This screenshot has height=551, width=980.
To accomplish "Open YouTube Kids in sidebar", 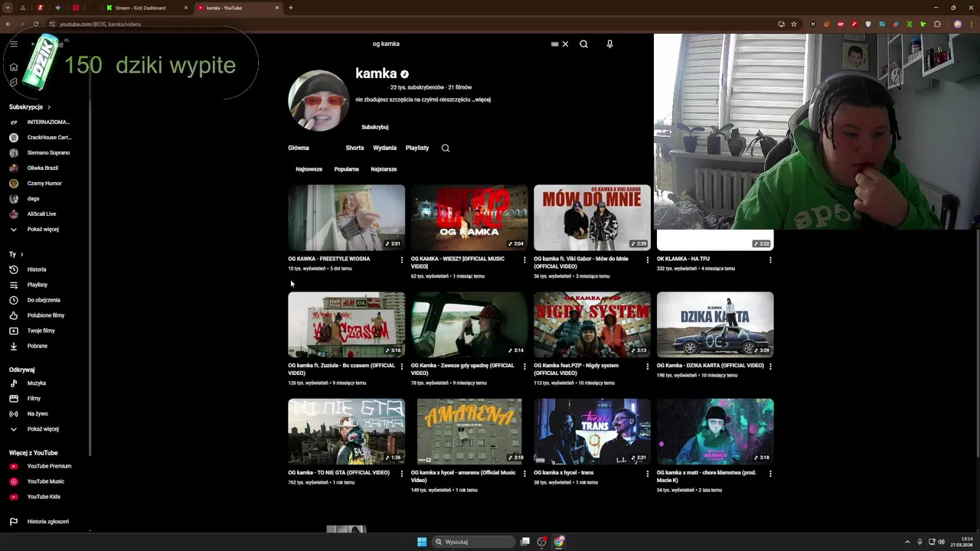I will click(43, 497).
